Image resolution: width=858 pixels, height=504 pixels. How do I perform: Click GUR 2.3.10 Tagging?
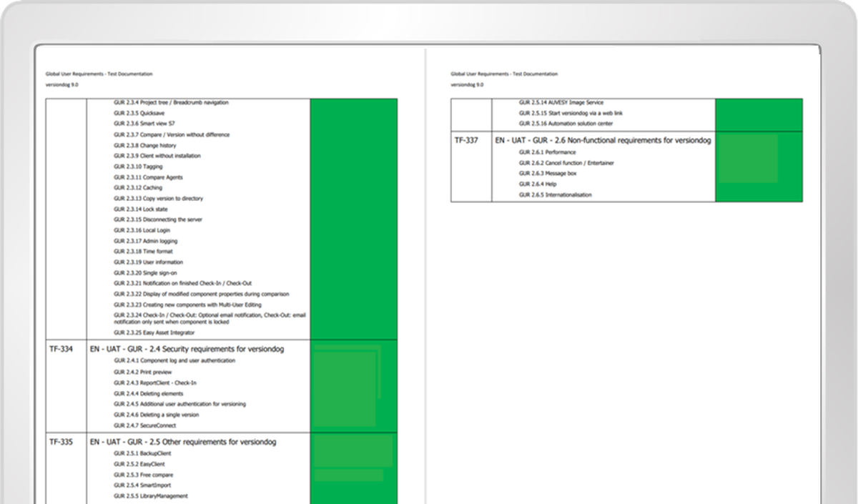pyautogui.click(x=138, y=167)
